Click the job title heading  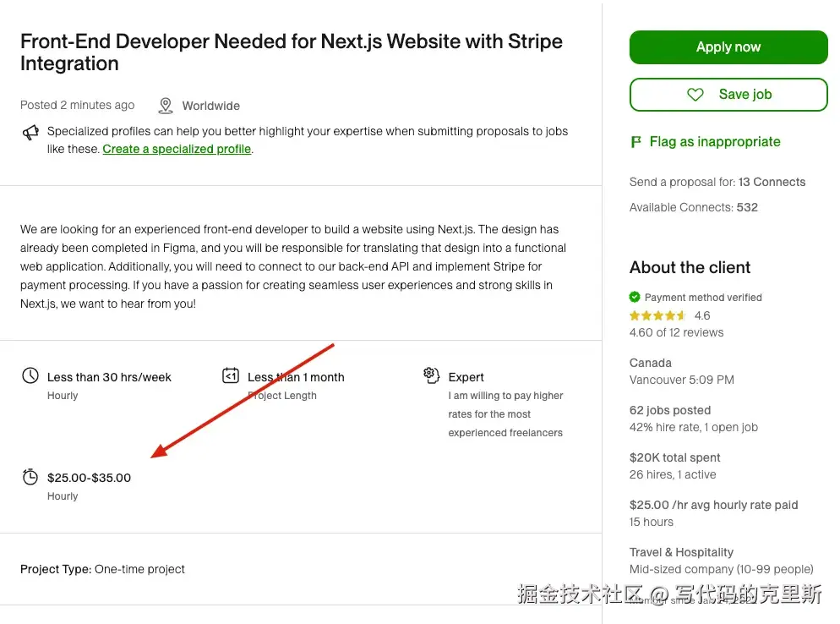(x=291, y=52)
